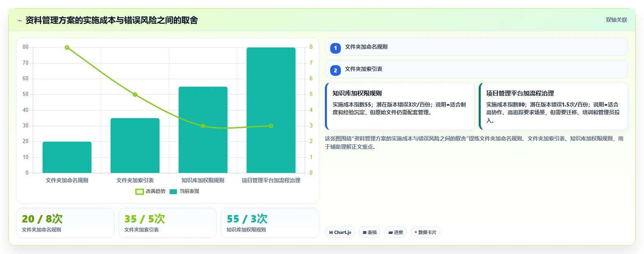Click the 进度 tag
644x254 pixels.
coord(395,232)
